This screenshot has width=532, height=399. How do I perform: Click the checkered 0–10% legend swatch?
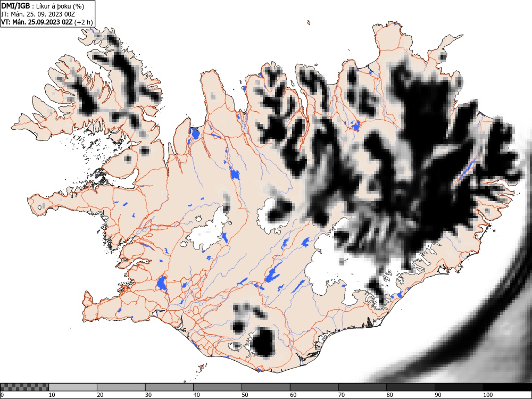(24, 387)
